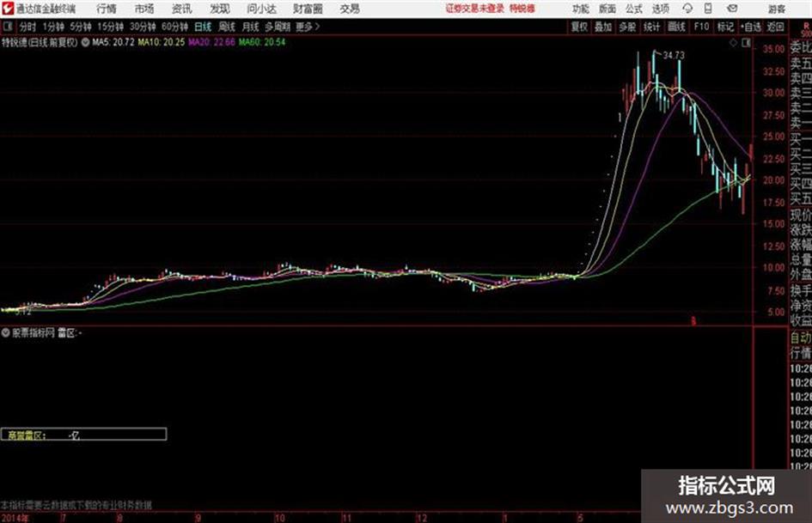Open the 公式 menu
Viewport: 812px width, 523px height.
634,9
